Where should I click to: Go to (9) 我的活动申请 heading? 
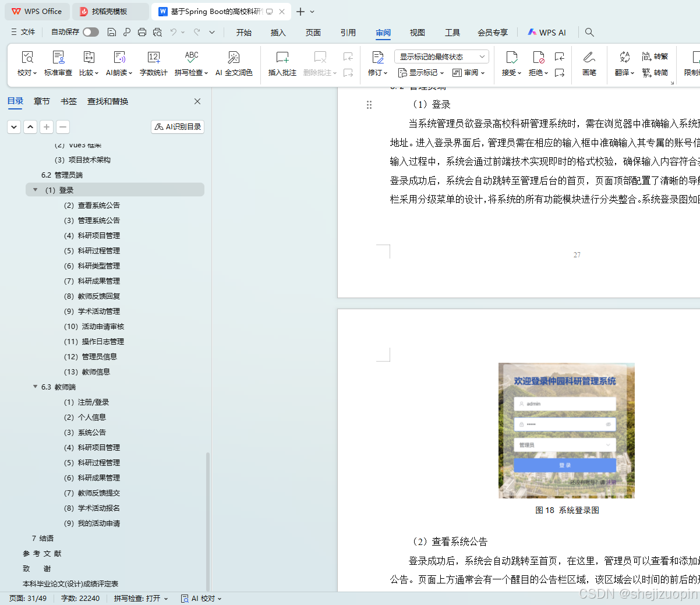(x=92, y=523)
